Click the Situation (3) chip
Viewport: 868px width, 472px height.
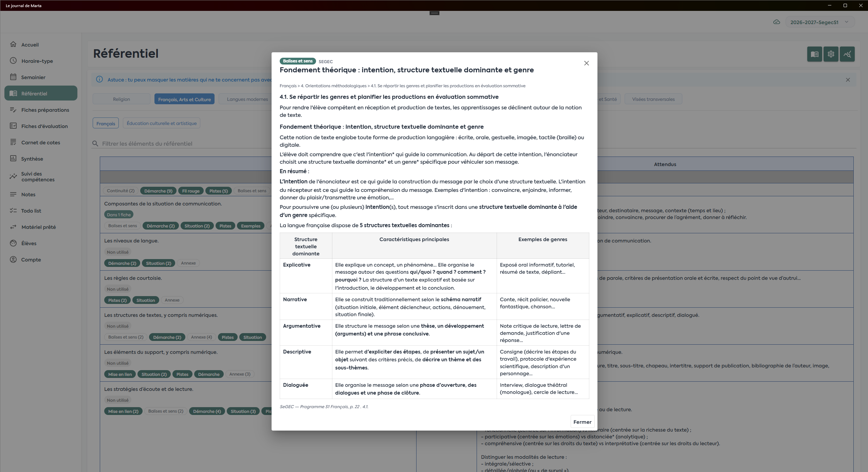(x=243, y=411)
